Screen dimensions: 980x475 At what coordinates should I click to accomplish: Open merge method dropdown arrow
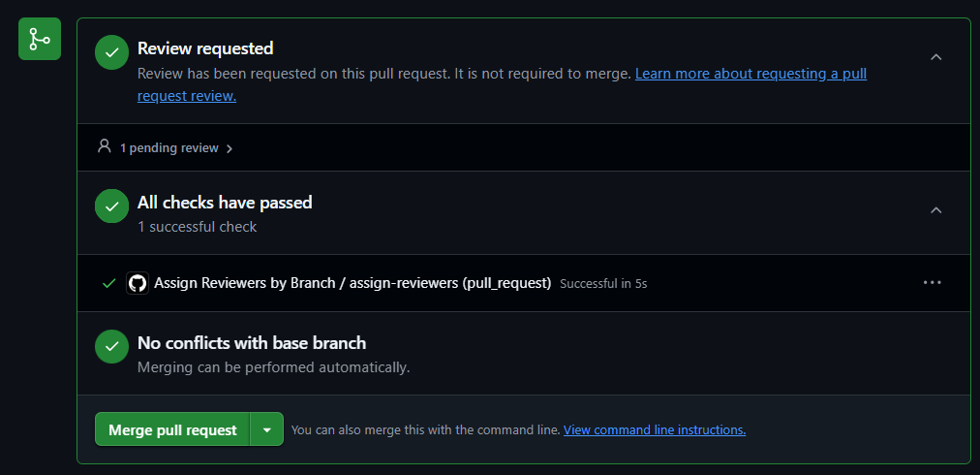pos(267,429)
